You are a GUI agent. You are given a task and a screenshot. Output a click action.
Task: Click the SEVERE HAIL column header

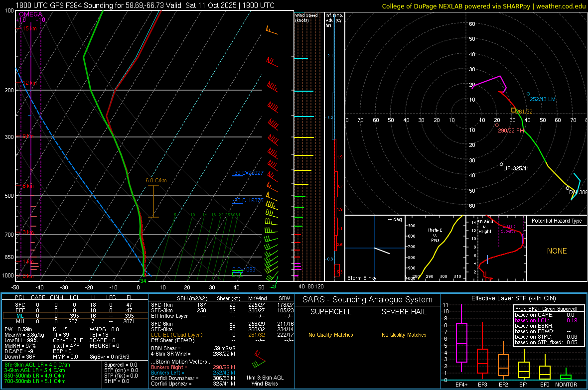click(x=404, y=312)
